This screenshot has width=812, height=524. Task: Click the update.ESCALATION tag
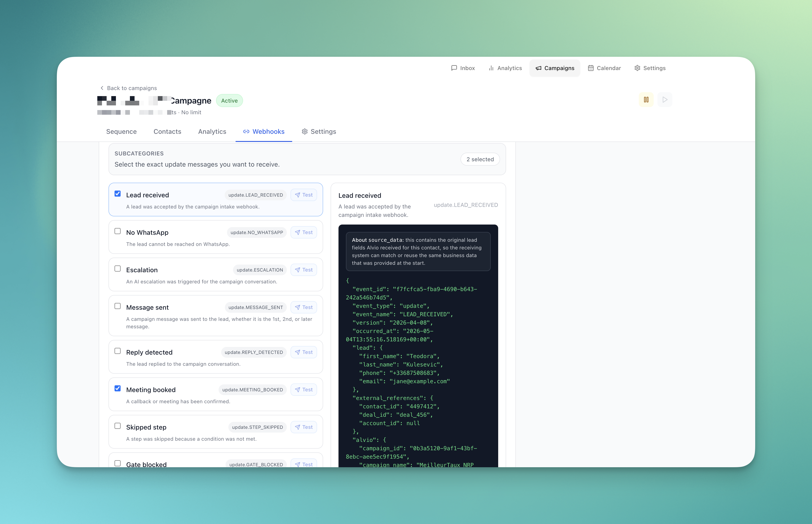coord(260,270)
